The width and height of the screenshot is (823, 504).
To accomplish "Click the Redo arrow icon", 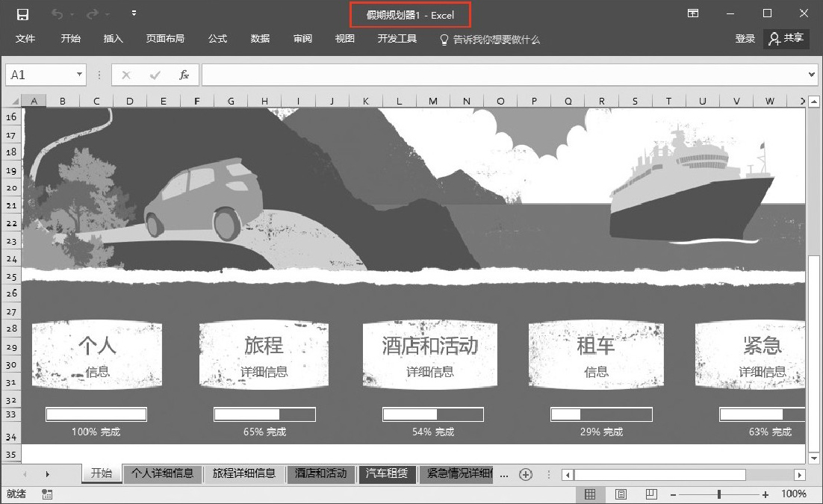I will 92,14.
